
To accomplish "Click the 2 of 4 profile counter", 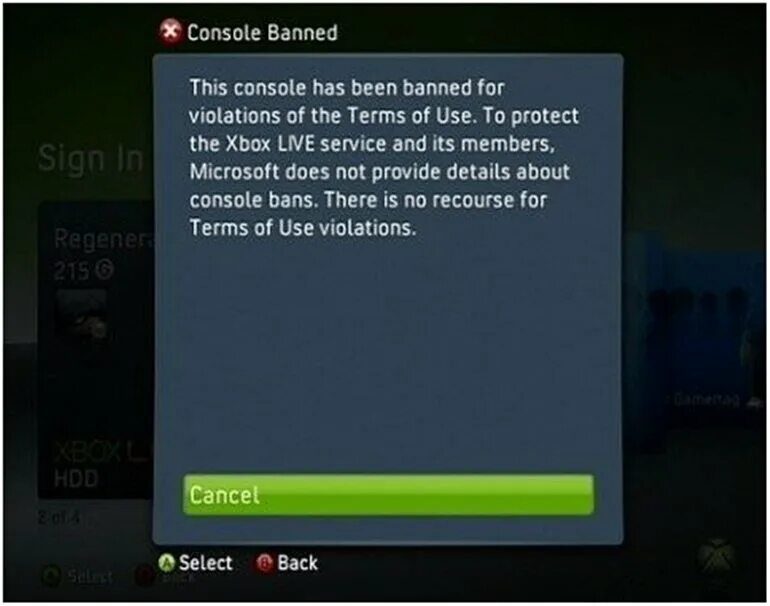I will click(x=58, y=518).
